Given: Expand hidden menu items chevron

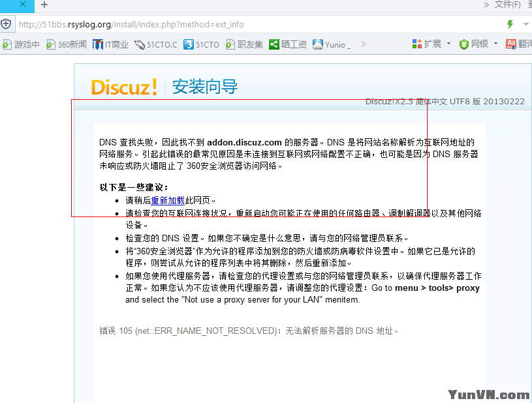Looking at the screenshot, I should click(486, 5).
